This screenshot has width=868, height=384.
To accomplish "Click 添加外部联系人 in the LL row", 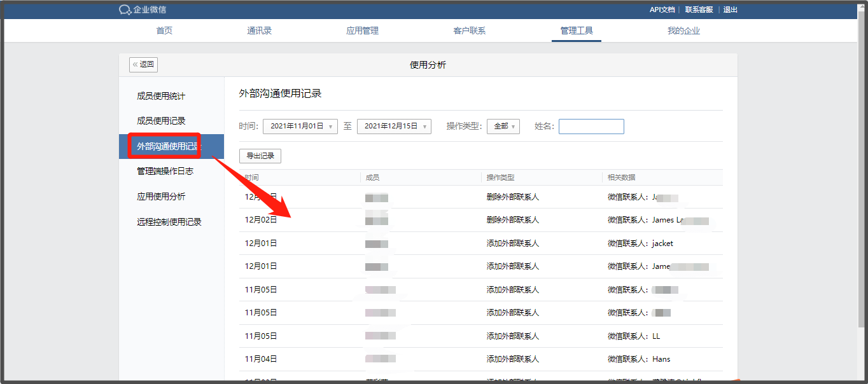I will pos(513,336).
